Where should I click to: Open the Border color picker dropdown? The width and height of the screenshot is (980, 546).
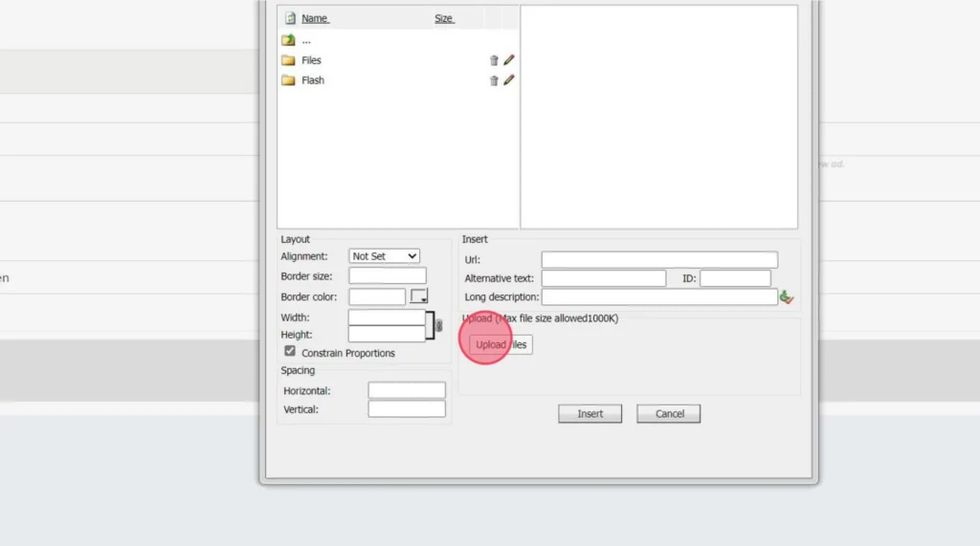[419, 297]
